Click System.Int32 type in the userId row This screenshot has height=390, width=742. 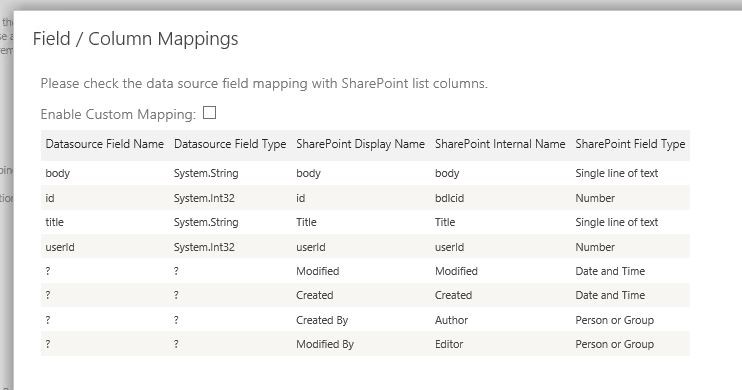coord(204,247)
